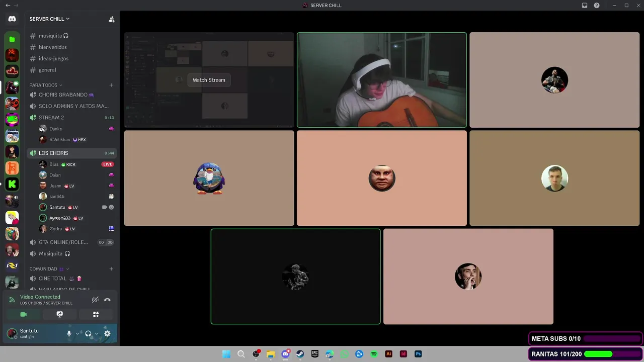This screenshot has height=362, width=644.
Task: Join GTA ONLINE/ROLE... voice channel
Action: (72, 242)
